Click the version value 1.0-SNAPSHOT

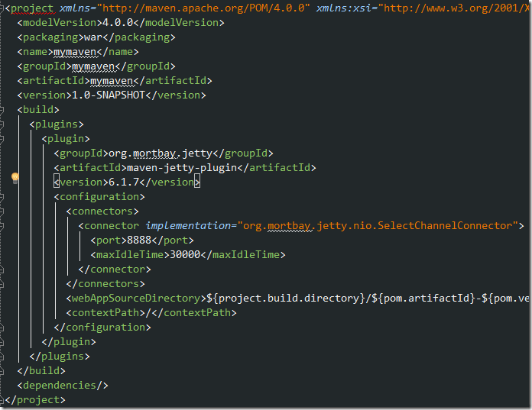coord(109,95)
